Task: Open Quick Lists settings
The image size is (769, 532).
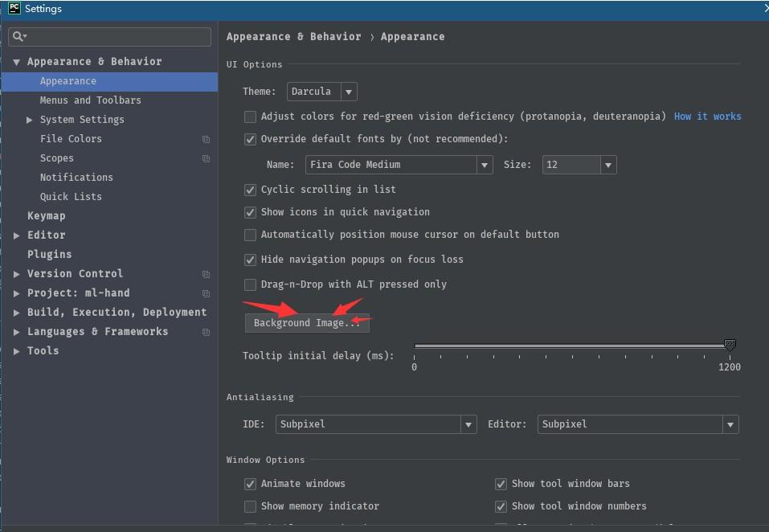Action: [x=71, y=197]
